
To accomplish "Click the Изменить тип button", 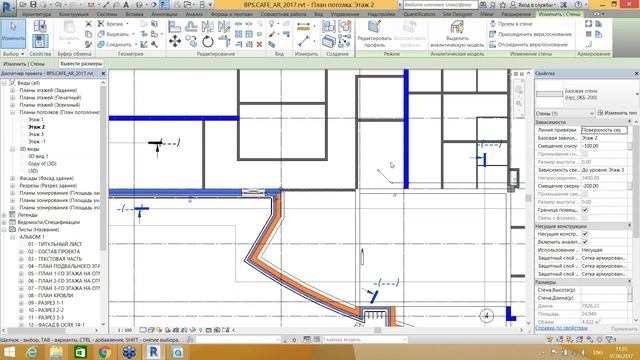I will point(617,113).
